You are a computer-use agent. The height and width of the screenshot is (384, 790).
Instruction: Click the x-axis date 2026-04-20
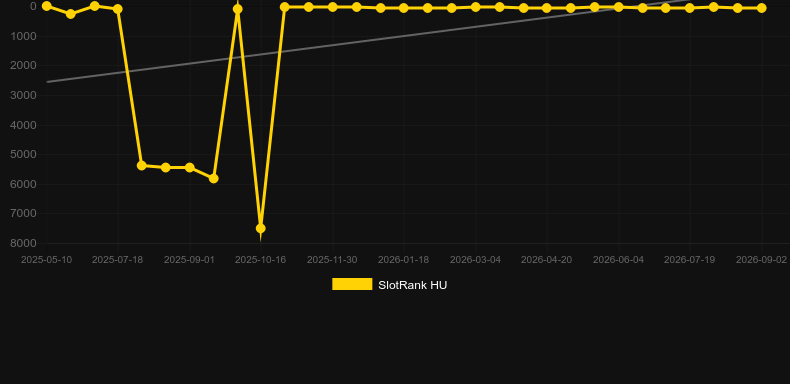point(547,260)
